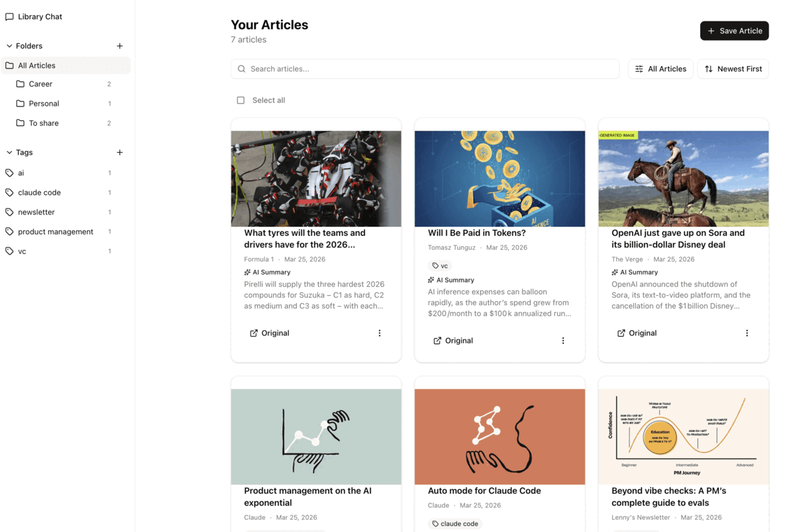800x532 pixels.
Task: Click the tag icon next to newsletter
Action: [9, 211]
